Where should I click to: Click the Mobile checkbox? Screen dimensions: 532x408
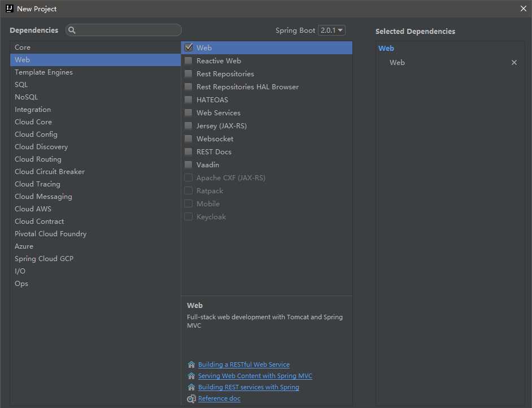tap(188, 203)
